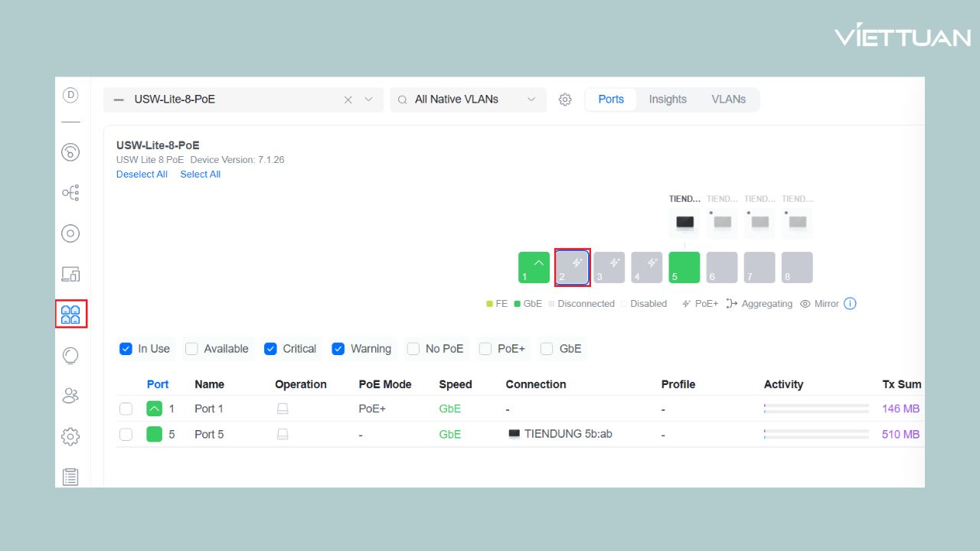Open Client Devices icon in sidebar
The height and width of the screenshot is (551, 980).
point(70,274)
